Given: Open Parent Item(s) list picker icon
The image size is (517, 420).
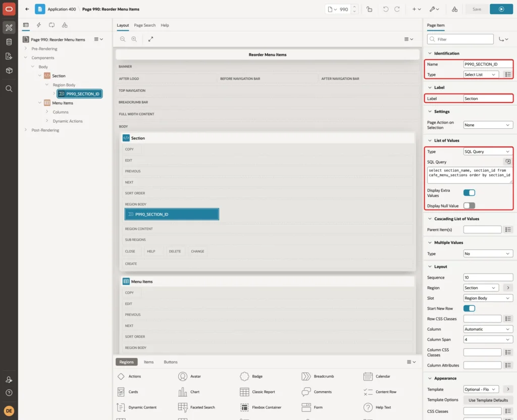Looking at the screenshot, I should 508,230.
